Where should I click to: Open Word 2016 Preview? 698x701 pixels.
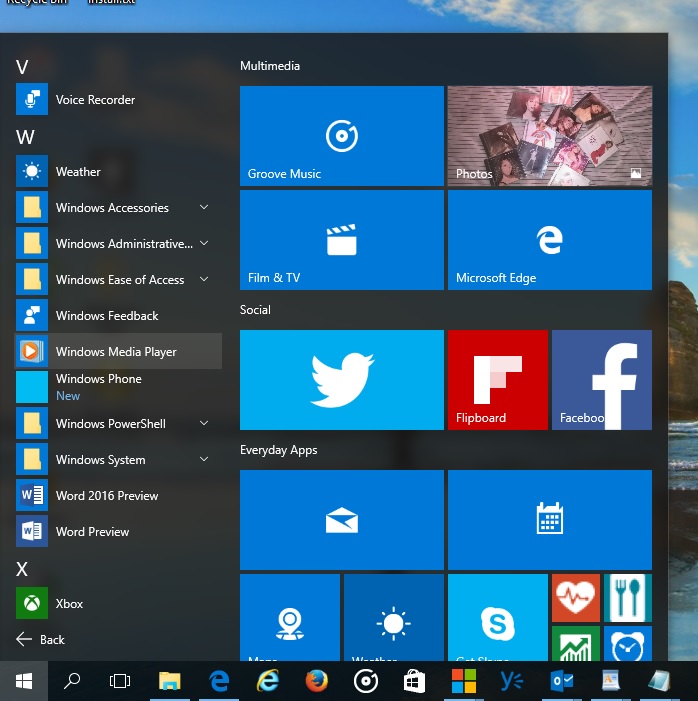pyautogui.click(x=118, y=495)
